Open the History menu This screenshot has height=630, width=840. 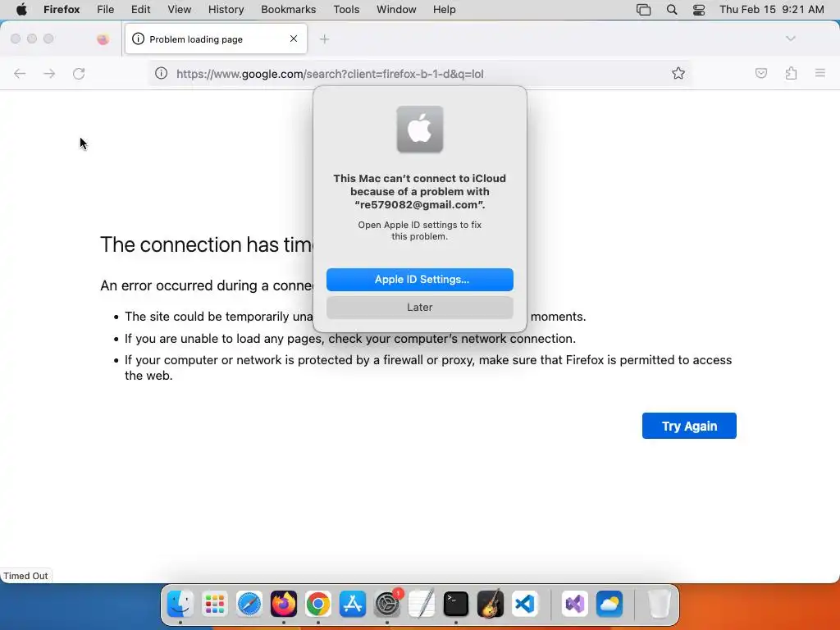coord(226,10)
